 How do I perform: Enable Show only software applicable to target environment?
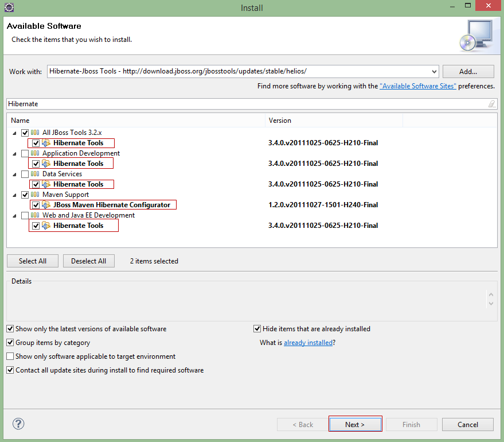click(10, 356)
